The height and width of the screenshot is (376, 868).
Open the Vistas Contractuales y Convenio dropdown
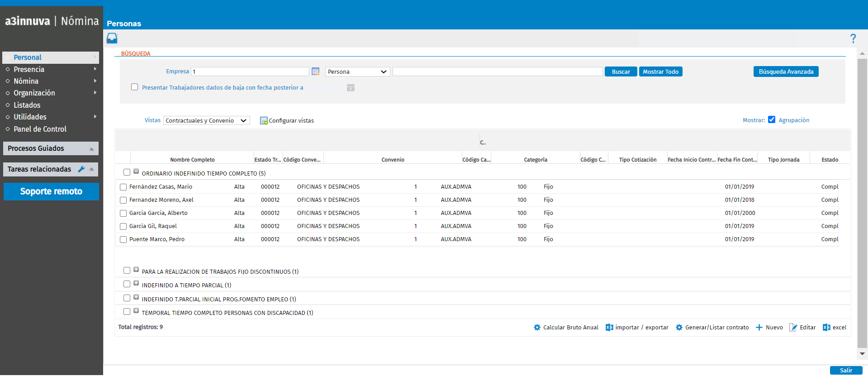[206, 120]
